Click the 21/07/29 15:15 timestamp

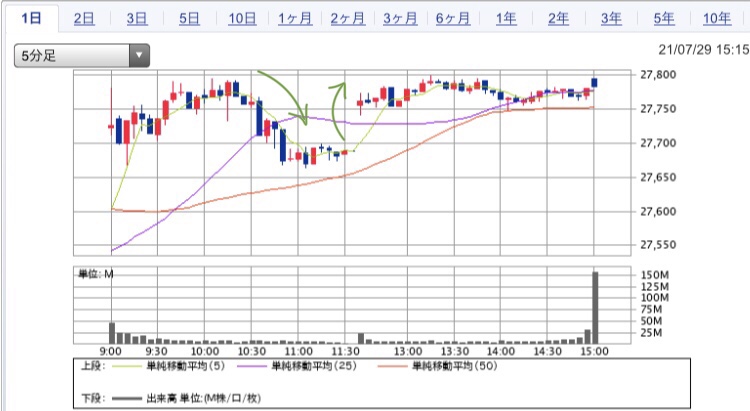[x=703, y=50]
